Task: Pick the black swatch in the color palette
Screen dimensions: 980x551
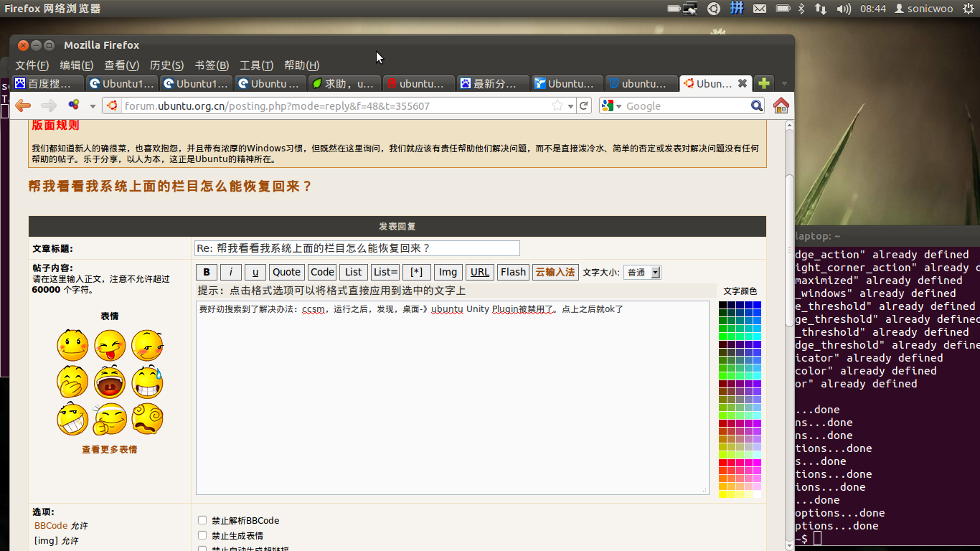Action: click(x=722, y=305)
